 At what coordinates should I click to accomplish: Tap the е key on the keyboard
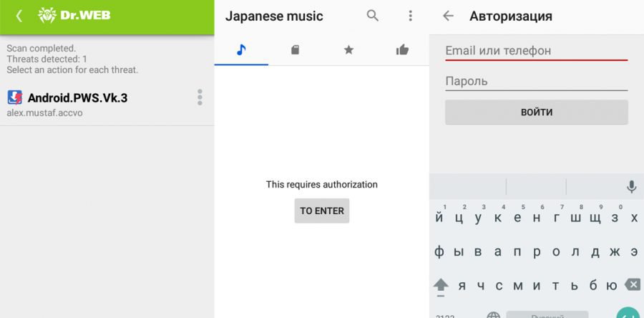[x=517, y=218]
